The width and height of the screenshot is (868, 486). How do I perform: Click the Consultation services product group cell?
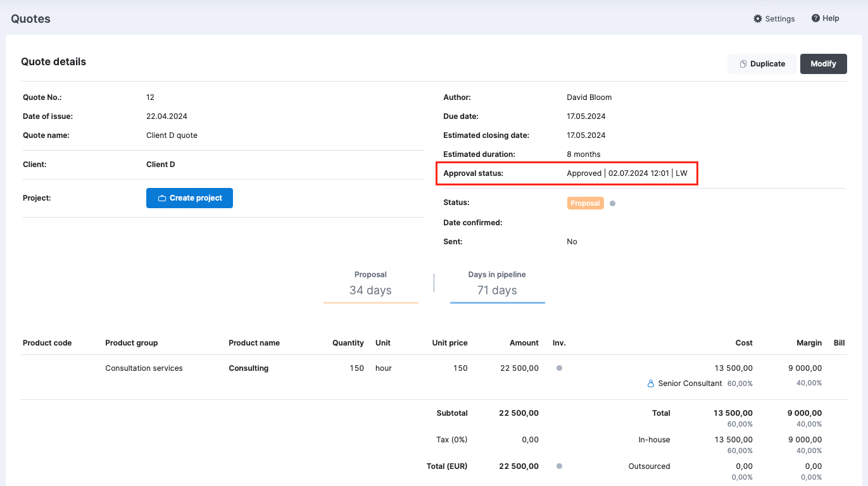point(144,368)
